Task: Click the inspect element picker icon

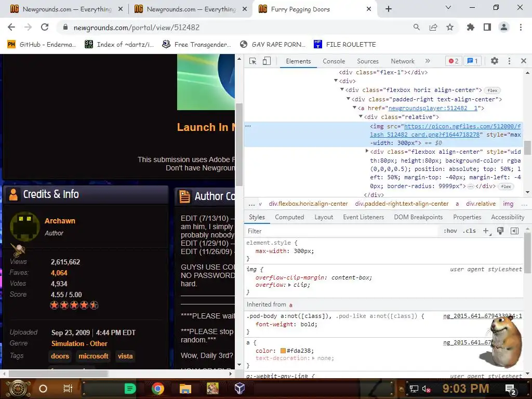Action: (x=253, y=61)
